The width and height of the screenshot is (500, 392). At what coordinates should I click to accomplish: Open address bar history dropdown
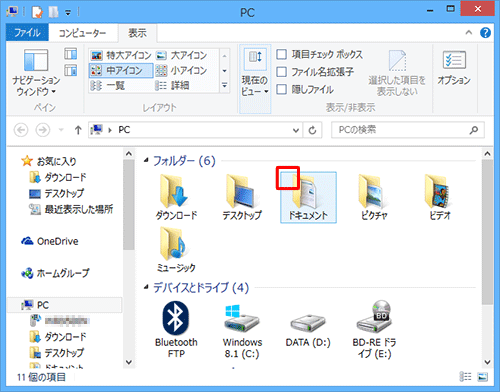pyautogui.click(x=296, y=130)
